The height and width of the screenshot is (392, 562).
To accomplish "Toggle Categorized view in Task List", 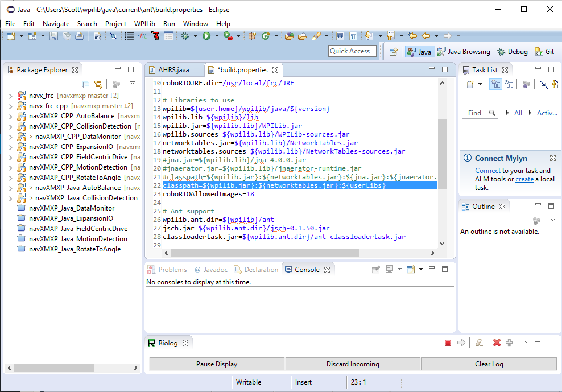I will 495,84.
